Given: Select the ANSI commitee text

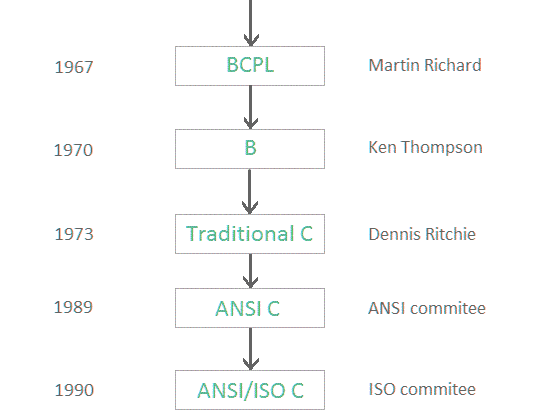Looking at the screenshot, I should (x=427, y=308).
